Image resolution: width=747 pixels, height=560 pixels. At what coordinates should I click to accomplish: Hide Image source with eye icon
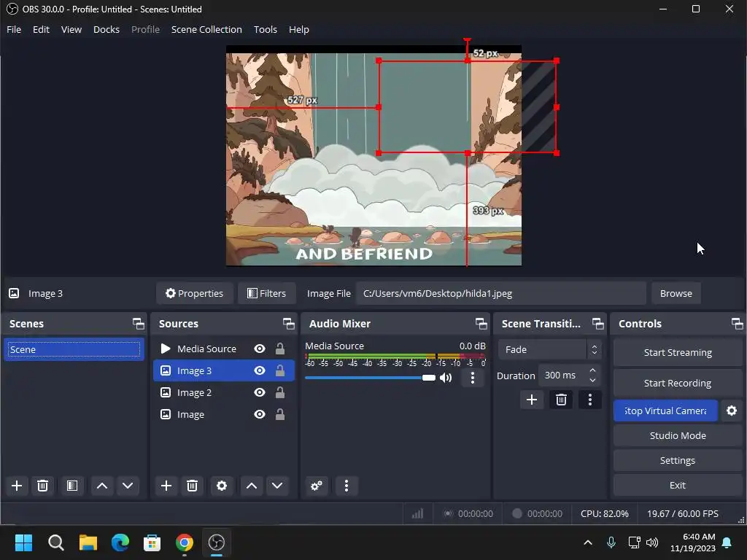[x=260, y=414]
